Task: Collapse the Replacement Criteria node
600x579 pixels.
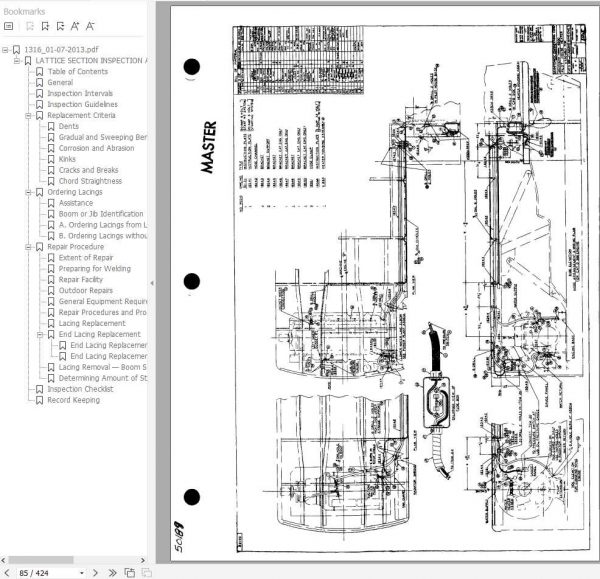Action: tap(28, 116)
